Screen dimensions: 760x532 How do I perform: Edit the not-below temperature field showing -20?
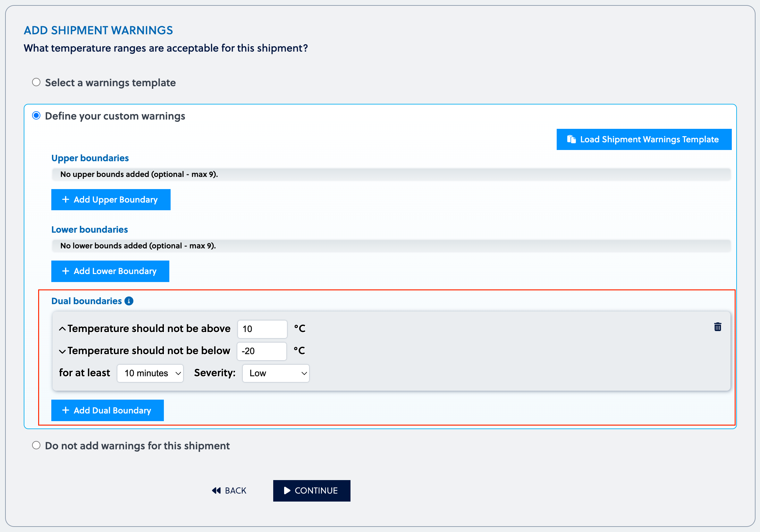[x=261, y=351]
